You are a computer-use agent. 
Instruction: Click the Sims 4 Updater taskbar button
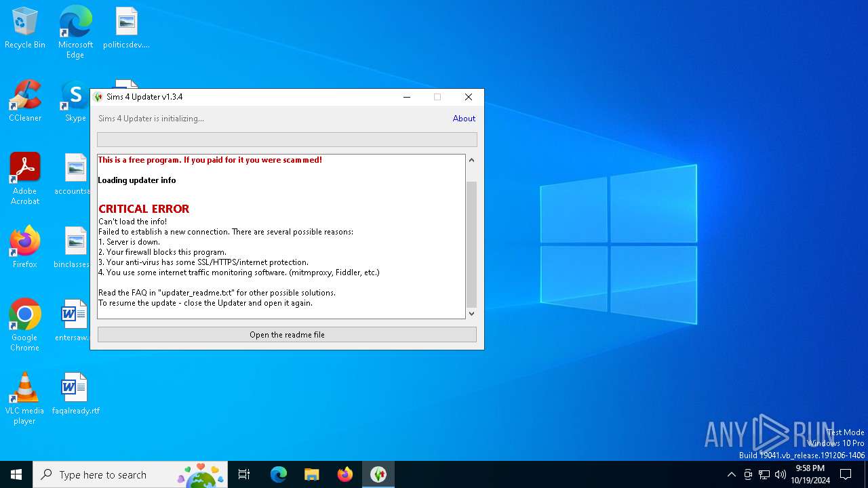point(378,474)
